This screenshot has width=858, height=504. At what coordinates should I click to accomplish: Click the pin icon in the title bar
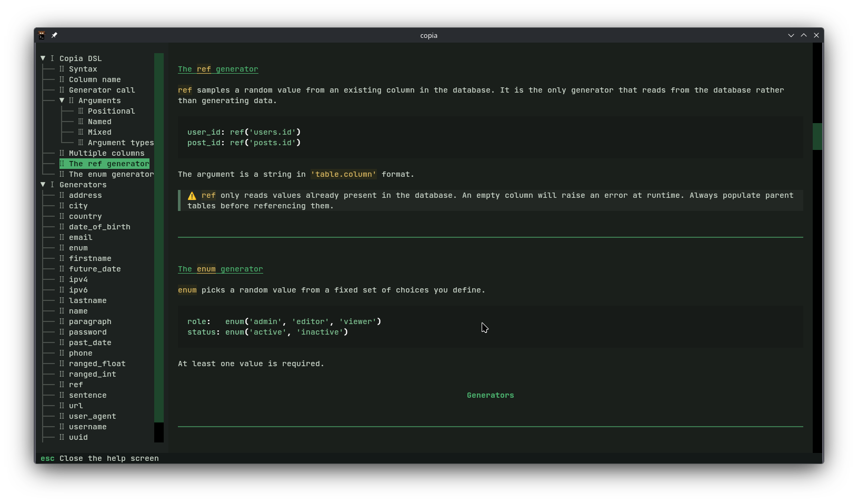click(54, 35)
